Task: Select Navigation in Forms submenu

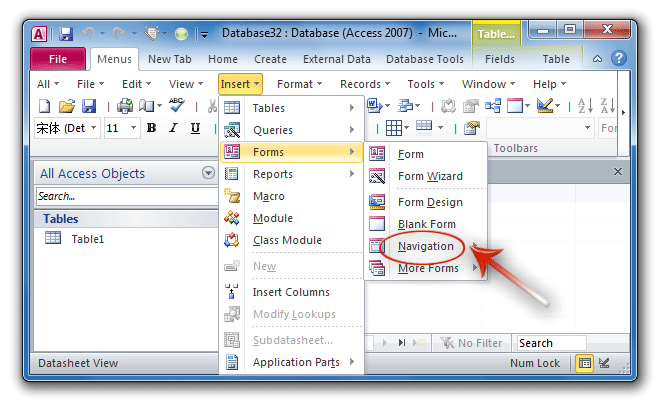Action: pos(426,246)
